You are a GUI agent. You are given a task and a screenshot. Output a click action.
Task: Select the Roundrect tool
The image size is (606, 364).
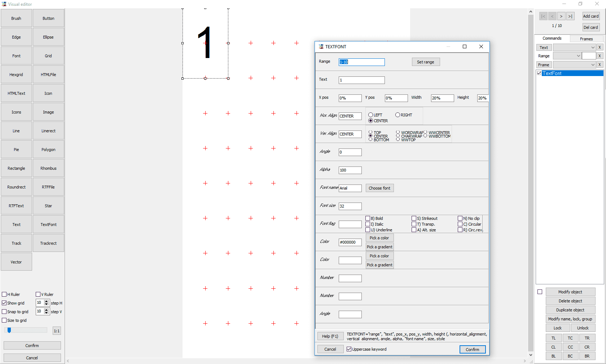pyautogui.click(x=16, y=187)
